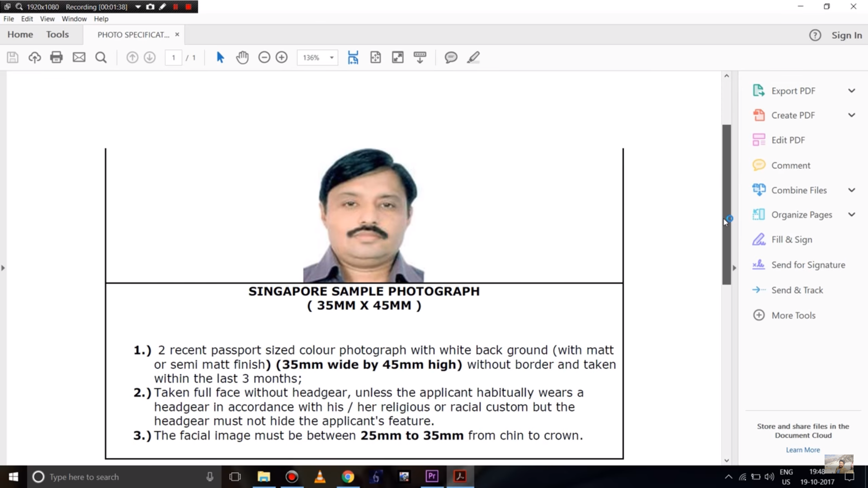The height and width of the screenshot is (488, 868).
Task: Switch to the Tools tab
Action: click(57, 34)
